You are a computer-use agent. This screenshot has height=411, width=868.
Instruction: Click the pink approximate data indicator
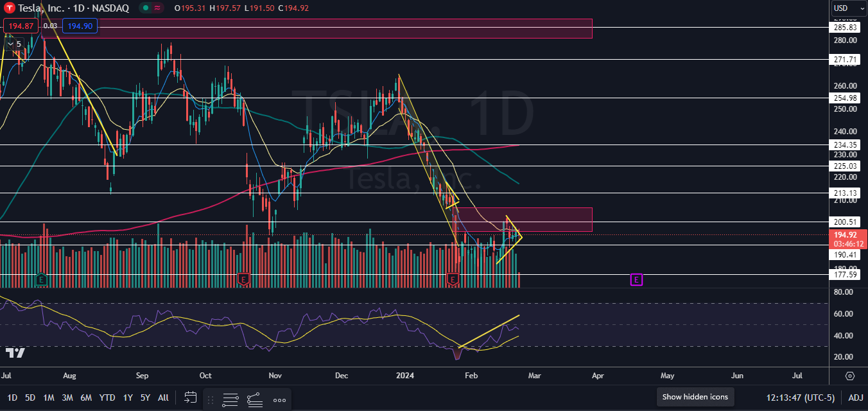coord(158,8)
